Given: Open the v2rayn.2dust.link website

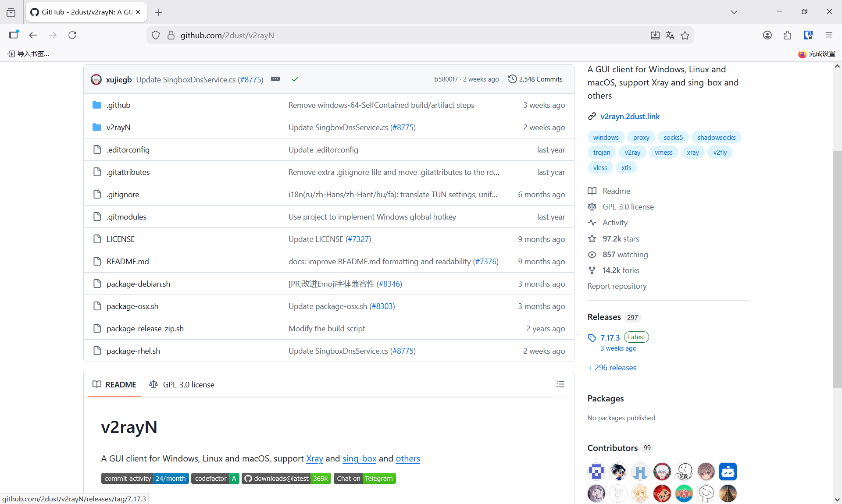Looking at the screenshot, I should point(630,116).
